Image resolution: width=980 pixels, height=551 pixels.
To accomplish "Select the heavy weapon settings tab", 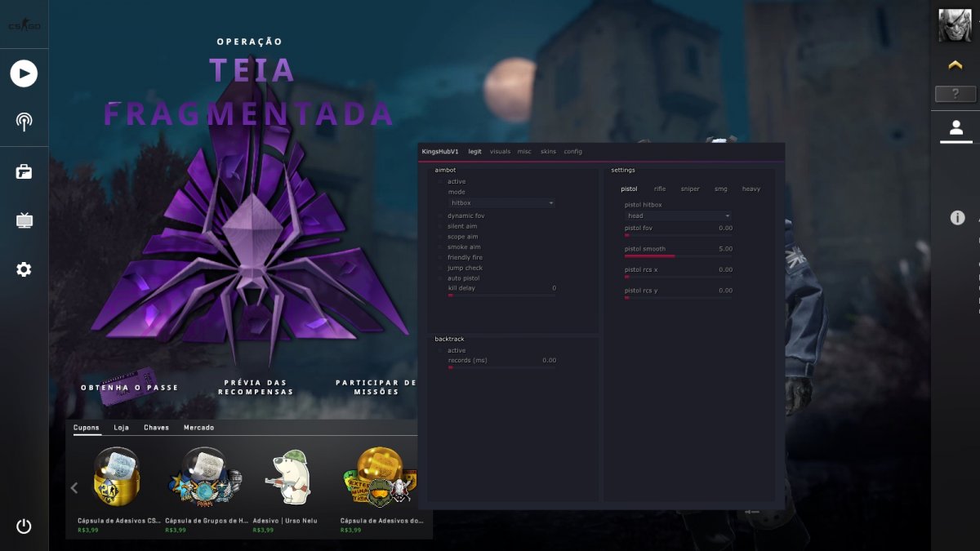I will click(x=751, y=189).
